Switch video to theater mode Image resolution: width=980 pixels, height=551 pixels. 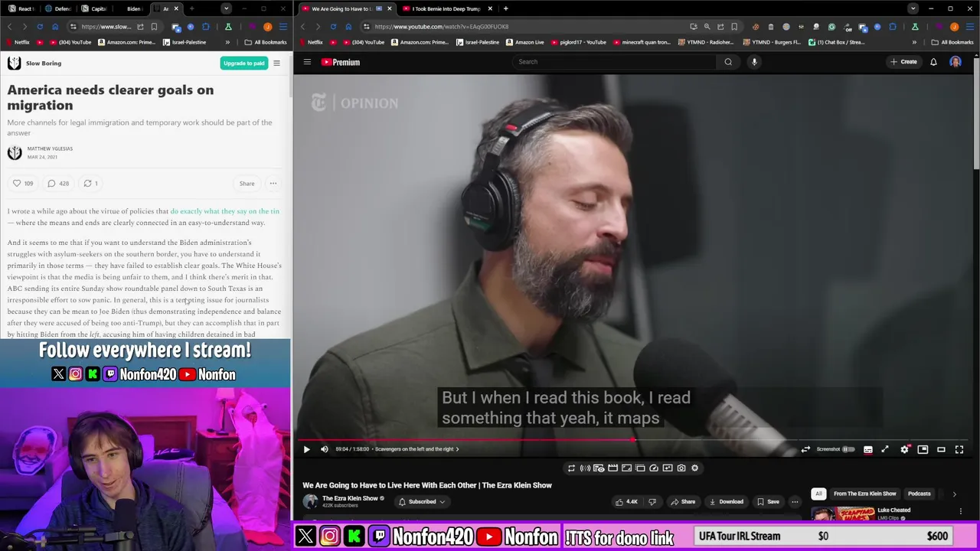(x=941, y=449)
